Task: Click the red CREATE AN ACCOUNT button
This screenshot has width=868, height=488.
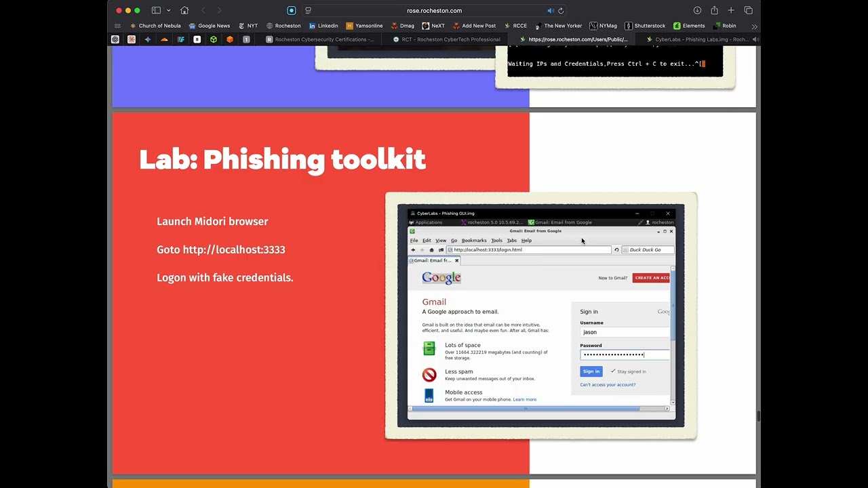Action: 652,278
